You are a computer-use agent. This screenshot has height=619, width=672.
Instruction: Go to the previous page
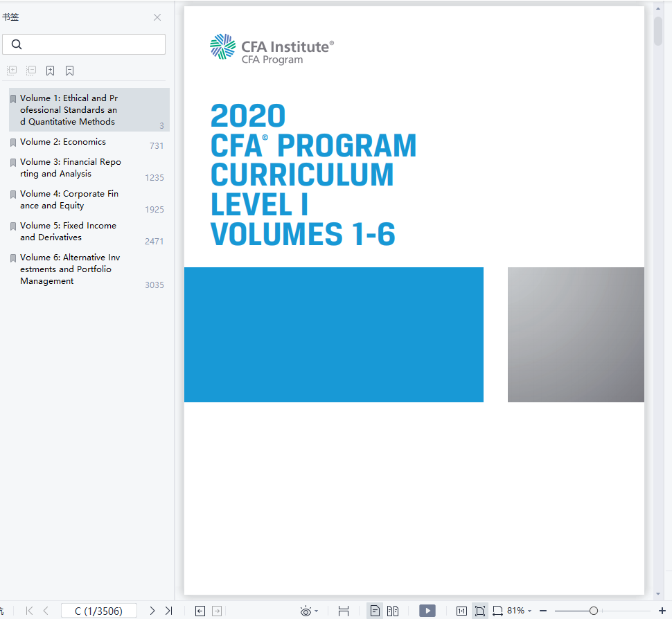point(46,611)
